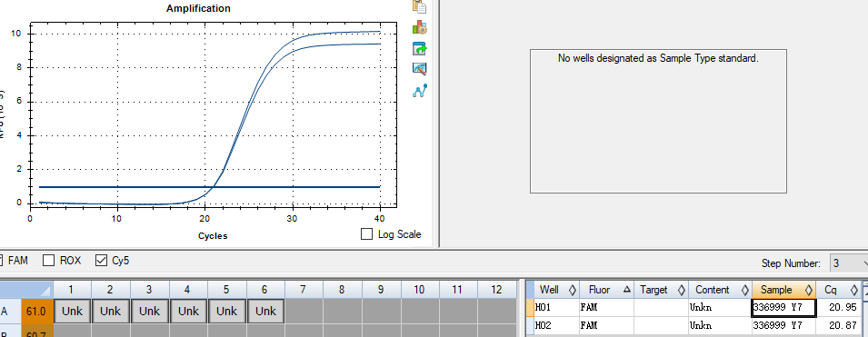Select well A3 Unk in plate grid
Screen dimensions: 868x337
click(x=149, y=311)
